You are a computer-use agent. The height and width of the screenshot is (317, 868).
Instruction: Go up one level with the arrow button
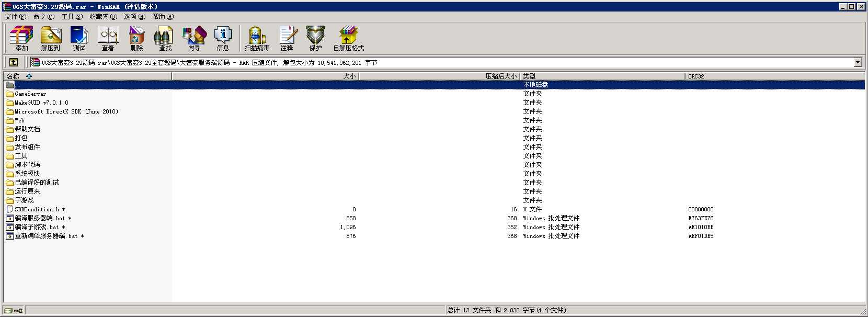click(x=14, y=62)
